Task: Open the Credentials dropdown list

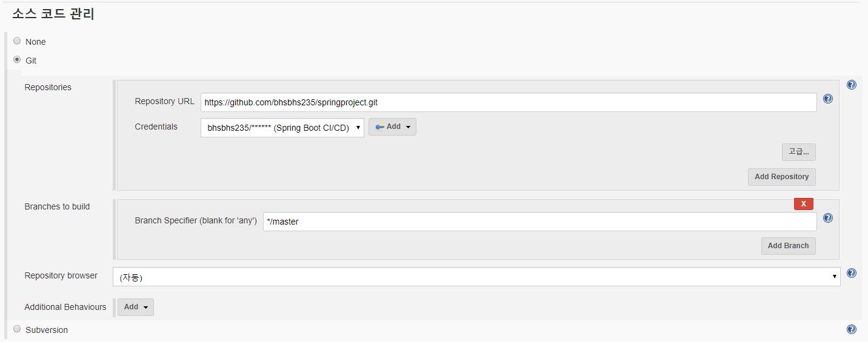Action: click(x=282, y=128)
